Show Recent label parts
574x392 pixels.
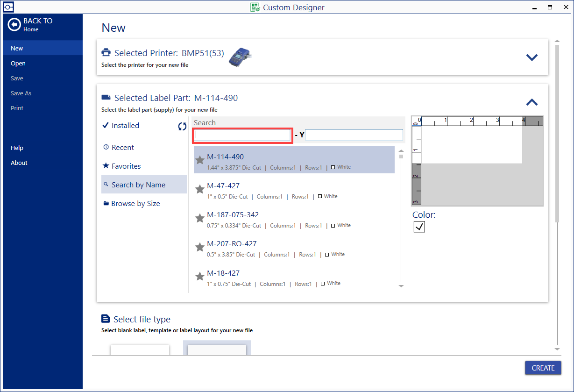pos(123,148)
